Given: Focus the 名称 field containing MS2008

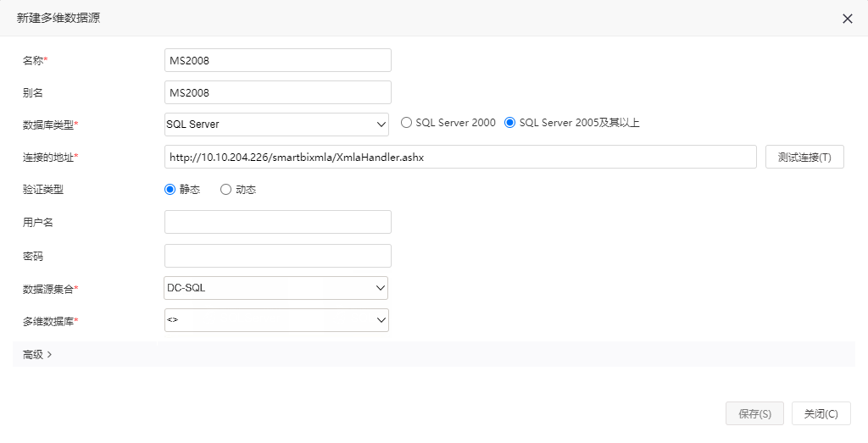Looking at the screenshot, I should (278, 60).
